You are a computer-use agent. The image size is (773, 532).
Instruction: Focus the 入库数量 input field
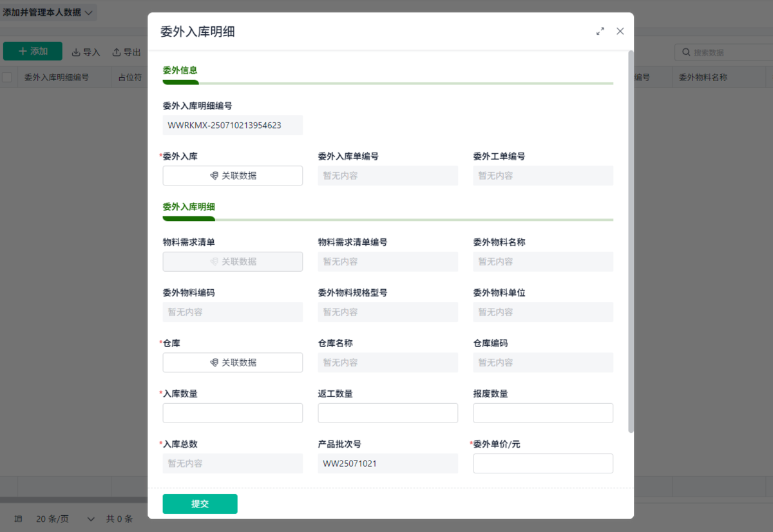point(233,413)
